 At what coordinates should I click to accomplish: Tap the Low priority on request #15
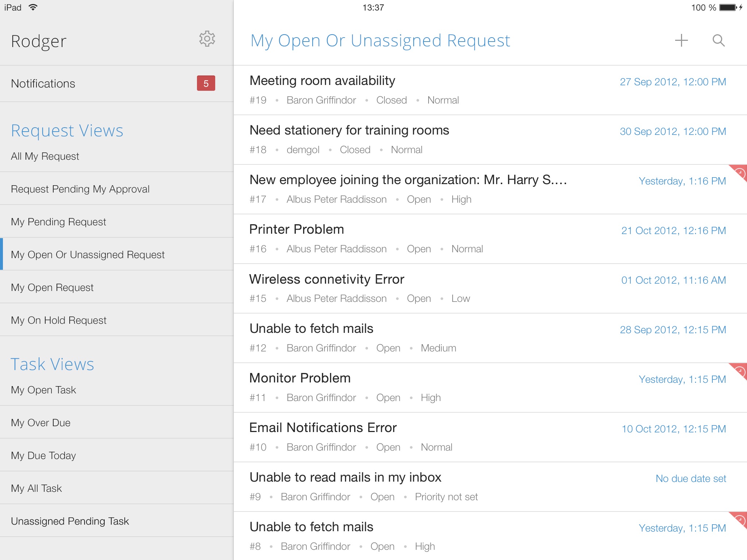click(461, 299)
